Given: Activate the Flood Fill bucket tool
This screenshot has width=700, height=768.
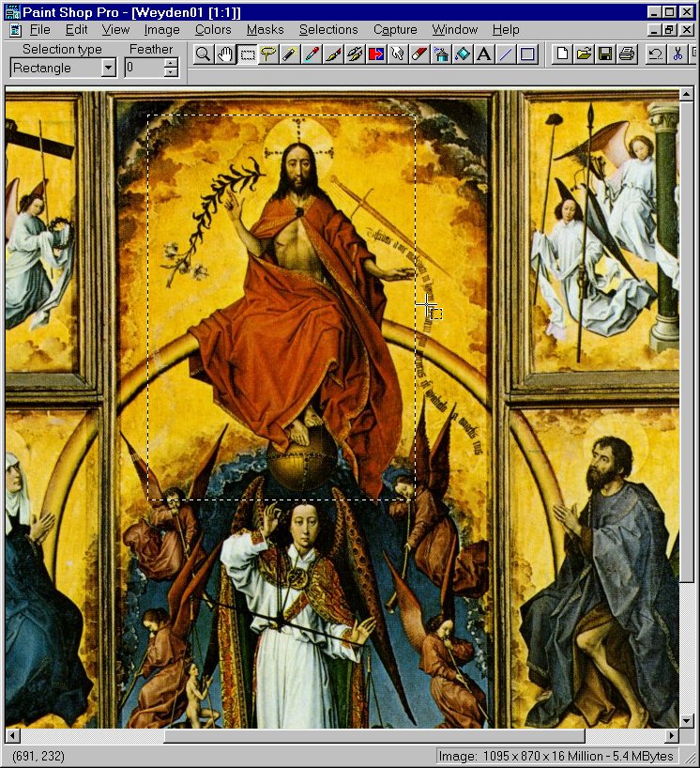Looking at the screenshot, I should [463, 54].
